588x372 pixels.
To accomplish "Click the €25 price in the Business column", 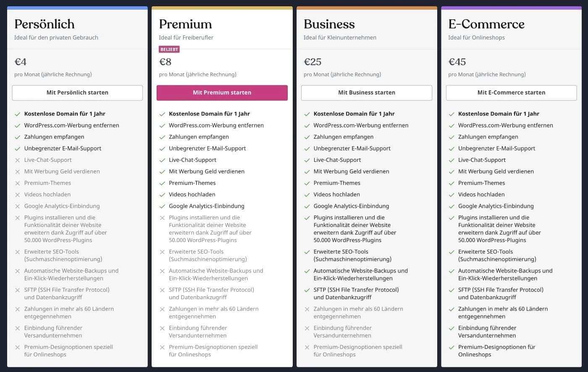I will tap(312, 62).
